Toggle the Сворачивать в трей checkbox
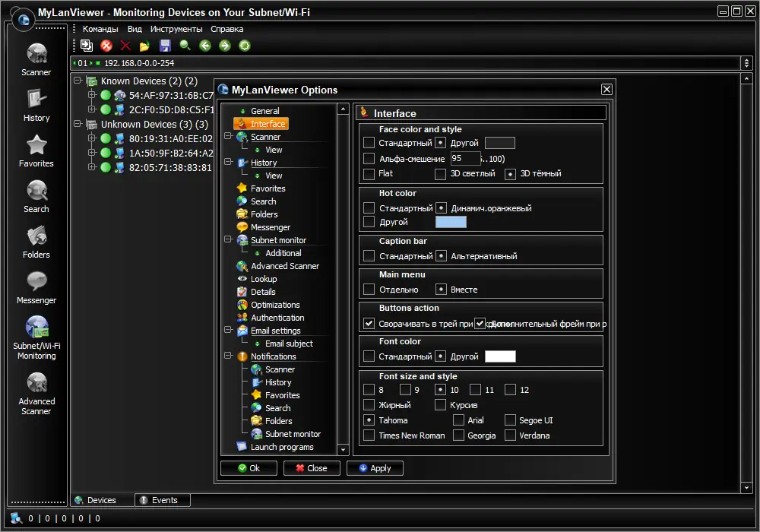The width and height of the screenshot is (760, 532). click(369, 324)
